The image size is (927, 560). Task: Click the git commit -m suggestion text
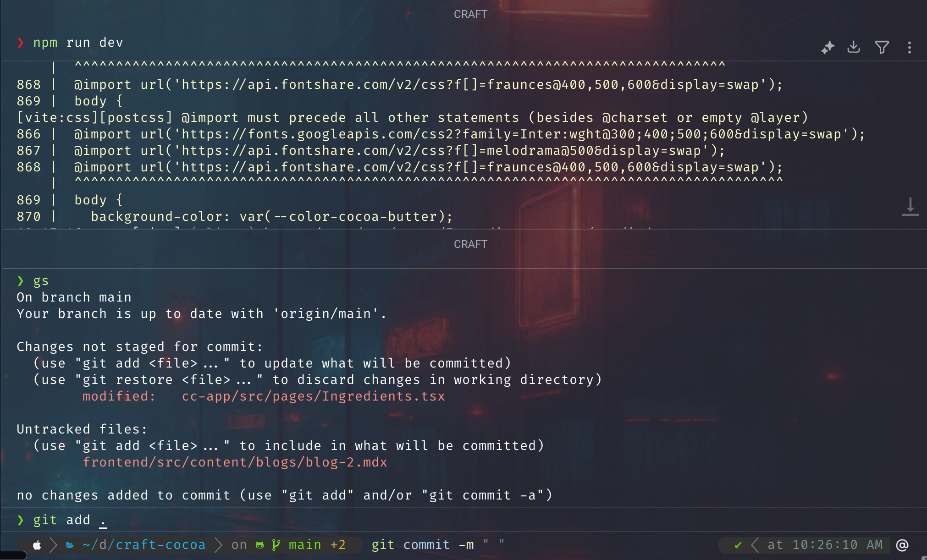[438, 545]
